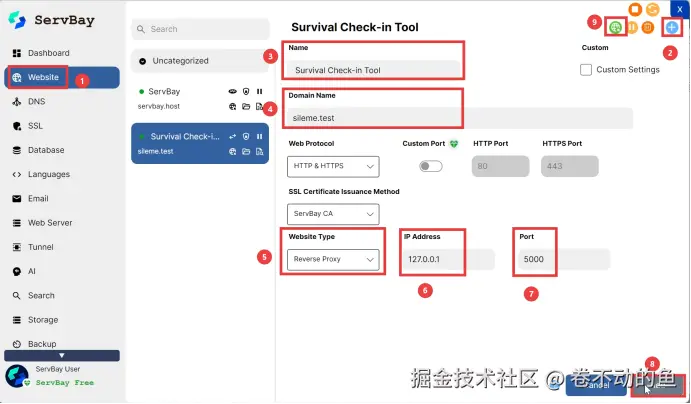Image resolution: width=691 pixels, height=404 pixels.
Task: Click the ServBay User avatar
Action: pyautogui.click(x=17, y=376)
